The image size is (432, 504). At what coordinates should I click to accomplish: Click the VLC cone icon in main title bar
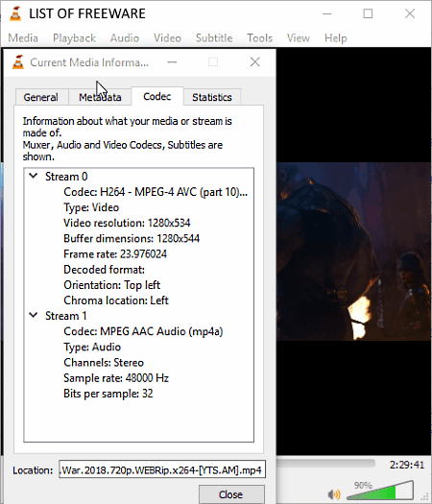pyautogui.click(x=15, y=13)
